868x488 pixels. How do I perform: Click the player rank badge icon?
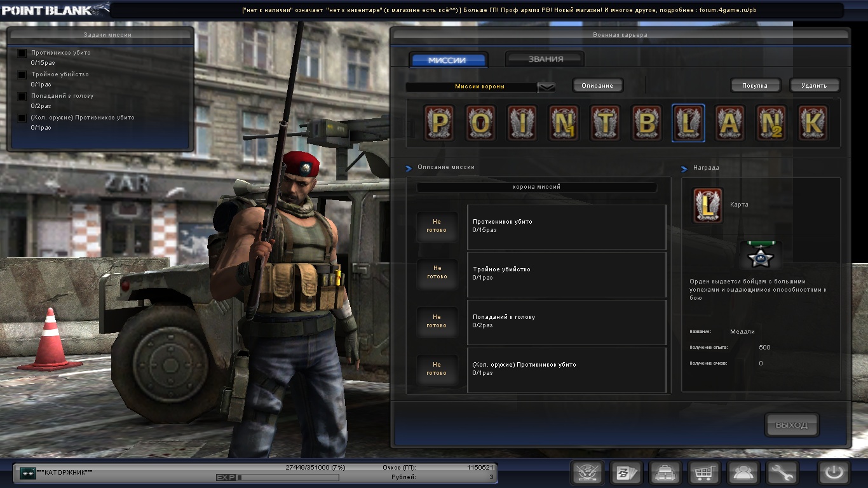[x=27, y=473]
